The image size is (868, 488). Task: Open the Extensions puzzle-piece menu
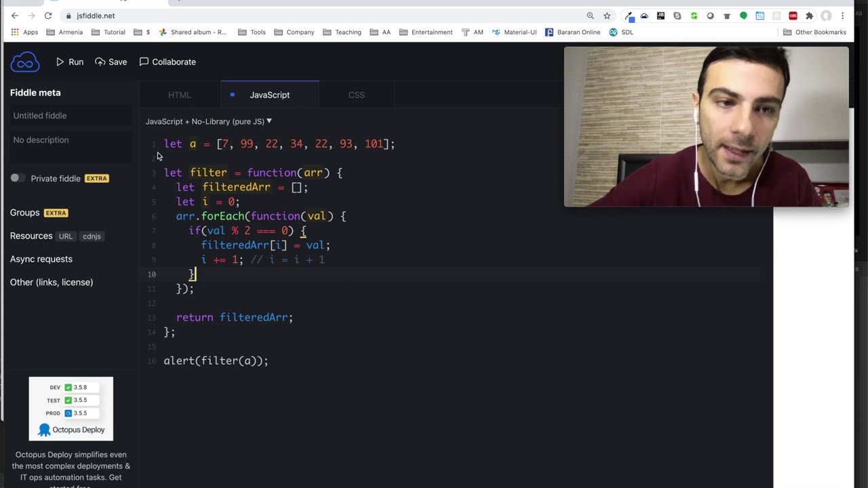pyautogui.click(x=809, y=16)
